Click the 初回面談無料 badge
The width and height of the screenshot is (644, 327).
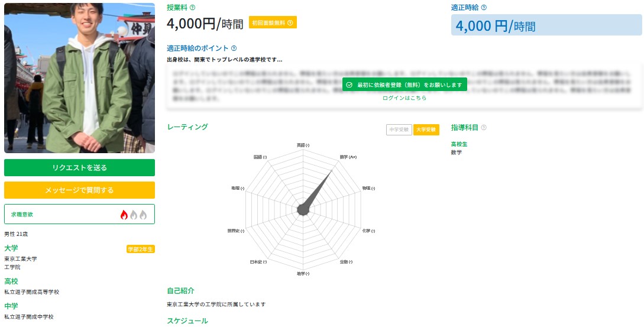coord(273,22)
